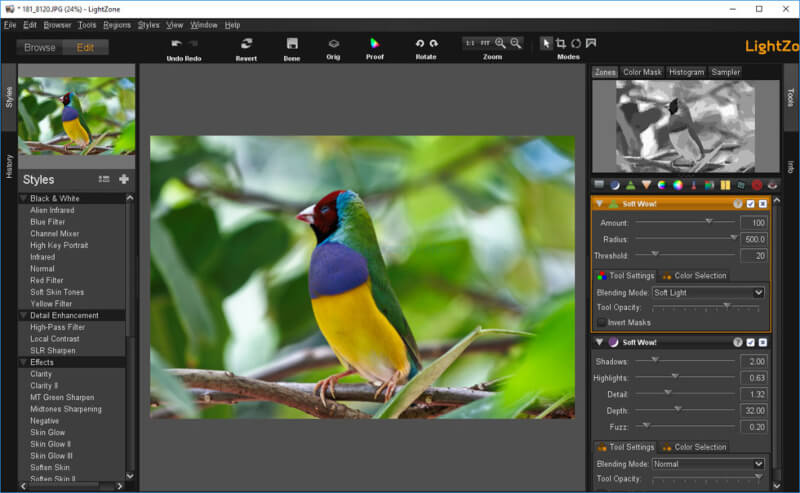The width and height of the screenshot is (800, 493).
Task: Toggle the Invert Masks checkbox
Action: pos(602,323)
